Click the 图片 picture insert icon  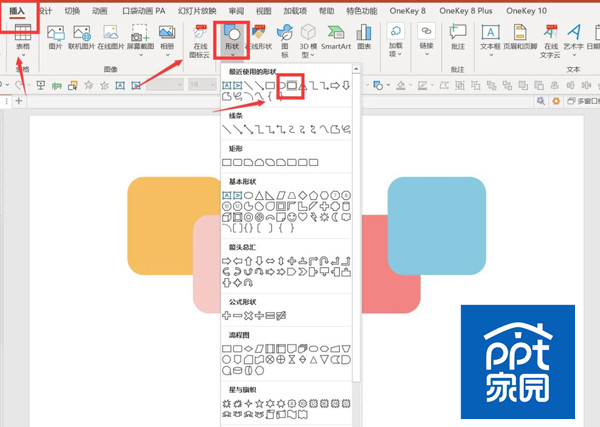[55, 37]
